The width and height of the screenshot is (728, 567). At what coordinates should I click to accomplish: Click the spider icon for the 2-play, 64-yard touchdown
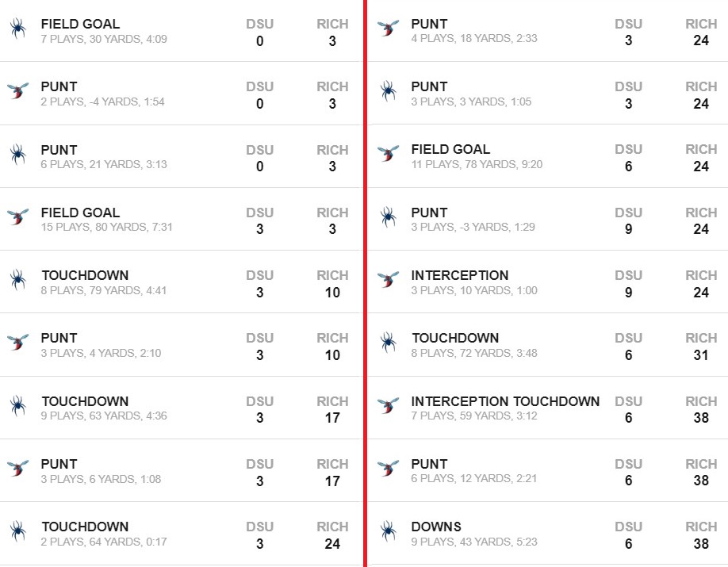[17, 531]
